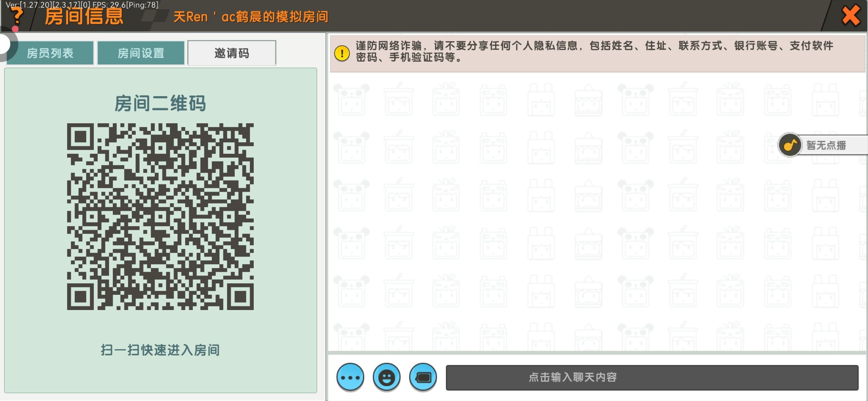Click the room name 天Ren ' ac鹤晨的模拟房间
Viewport: 868px width, 401px height.
pyautogui.click(x=251, y=17)
